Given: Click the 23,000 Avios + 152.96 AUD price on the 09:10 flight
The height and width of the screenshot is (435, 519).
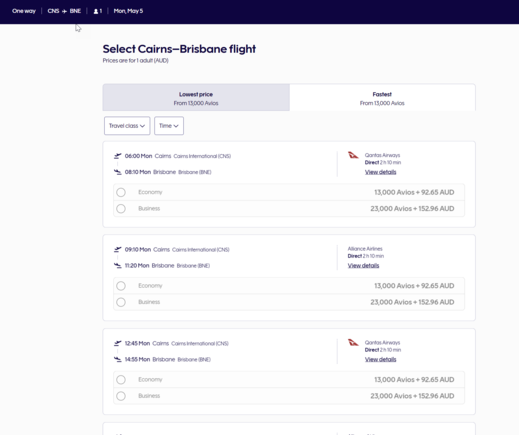Looking at the screenshot, I should pos(412,302).
